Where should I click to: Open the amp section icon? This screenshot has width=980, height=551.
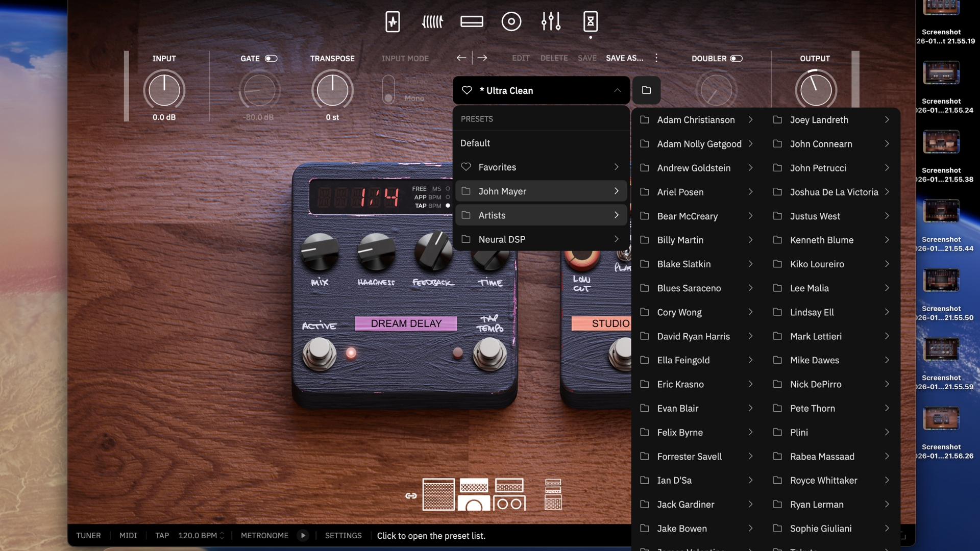pos(432,22)
